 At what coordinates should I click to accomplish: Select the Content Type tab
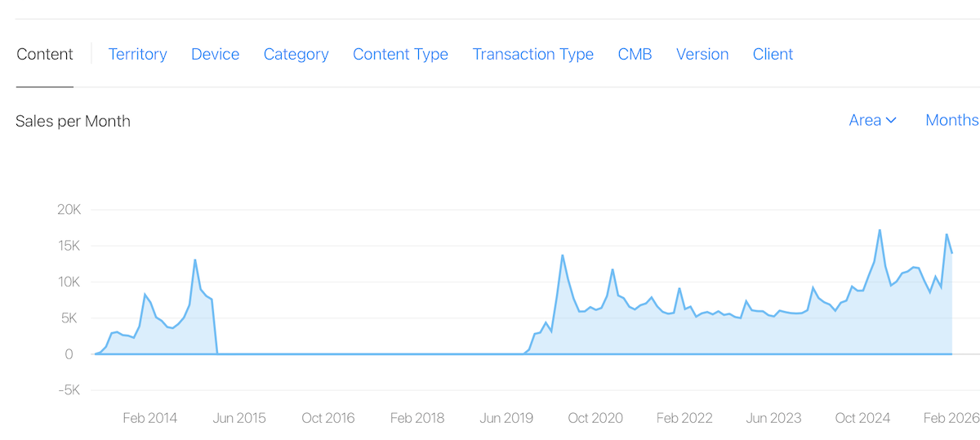coord(400,55)
